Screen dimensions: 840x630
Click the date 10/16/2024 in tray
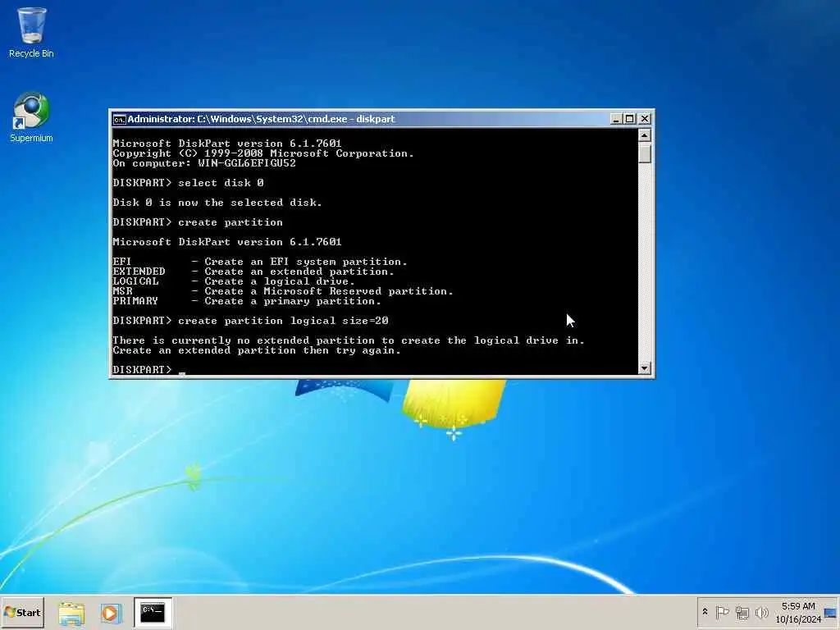[798, 619]
